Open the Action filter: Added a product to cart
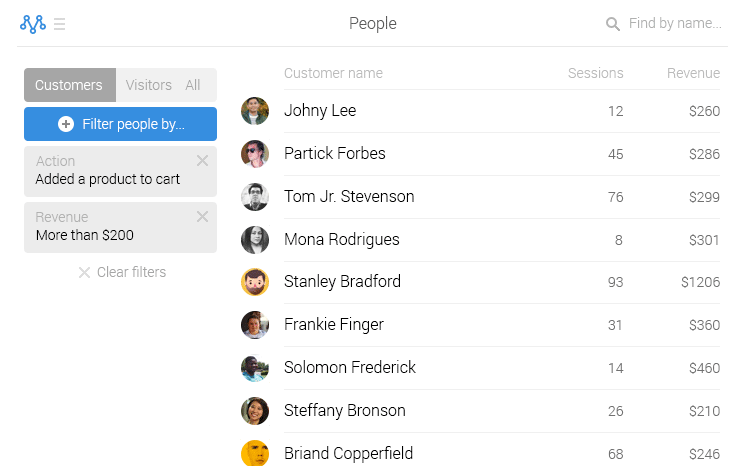Image resolution: width=744 pixels, height=466 pixels. tap(108, 171)
